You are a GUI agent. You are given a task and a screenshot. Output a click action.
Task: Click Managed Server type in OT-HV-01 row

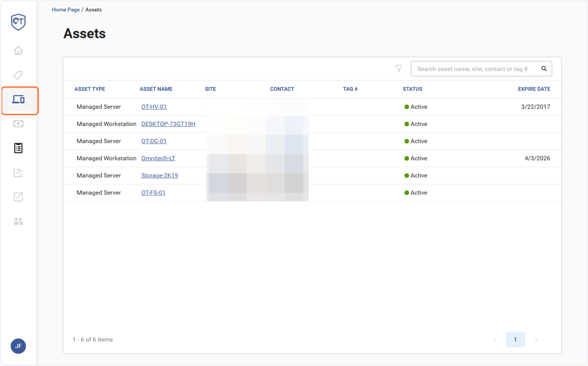pyautogui.click(x=99, y=107)
